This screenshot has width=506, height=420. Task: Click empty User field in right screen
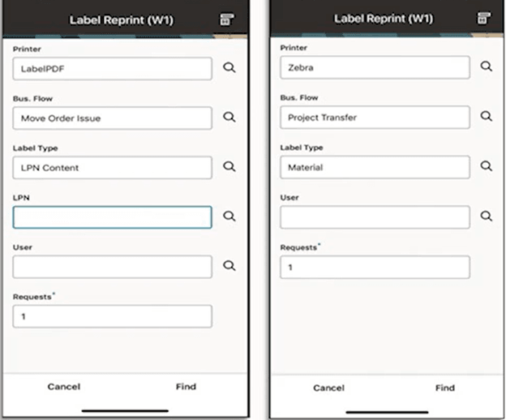pos(375,217)
